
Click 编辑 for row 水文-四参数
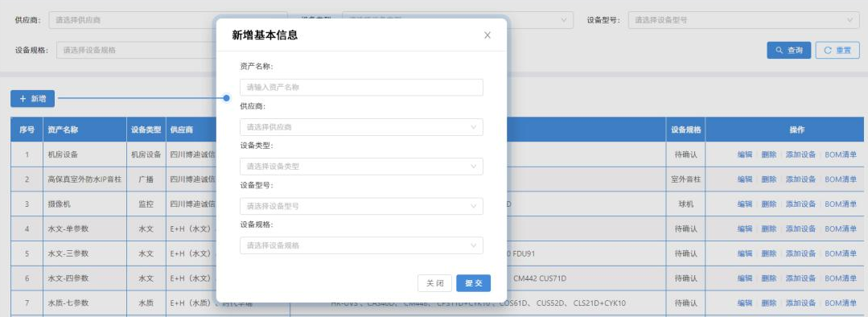(745, 278)
